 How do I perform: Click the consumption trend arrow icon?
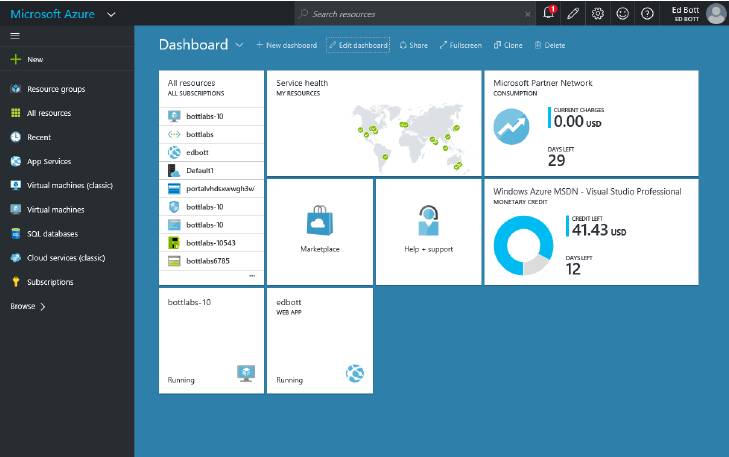(511, 126)
